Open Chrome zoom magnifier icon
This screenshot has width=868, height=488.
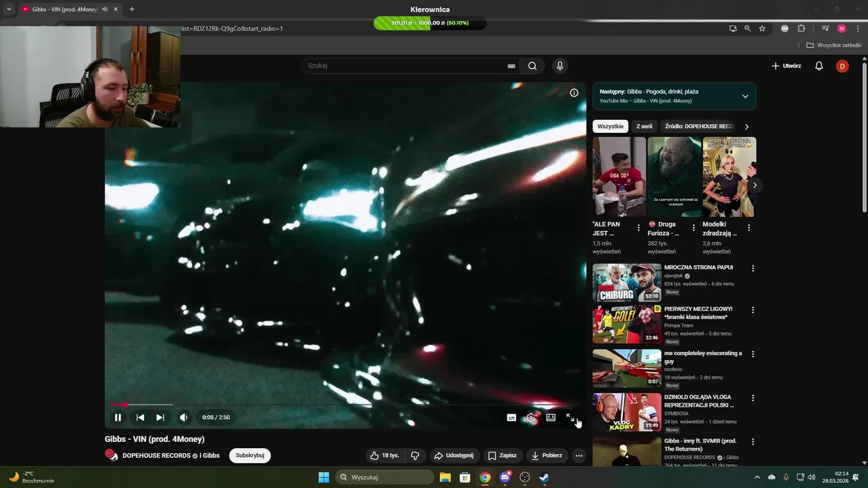(747, 28)
